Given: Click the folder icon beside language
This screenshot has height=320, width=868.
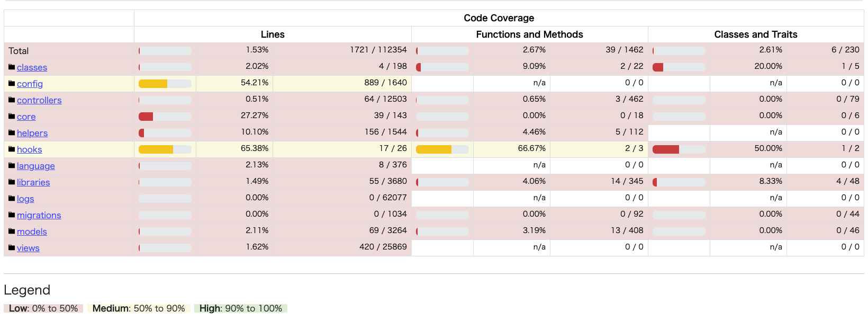Looking at the screenshot, I should [x=12, y=166].
